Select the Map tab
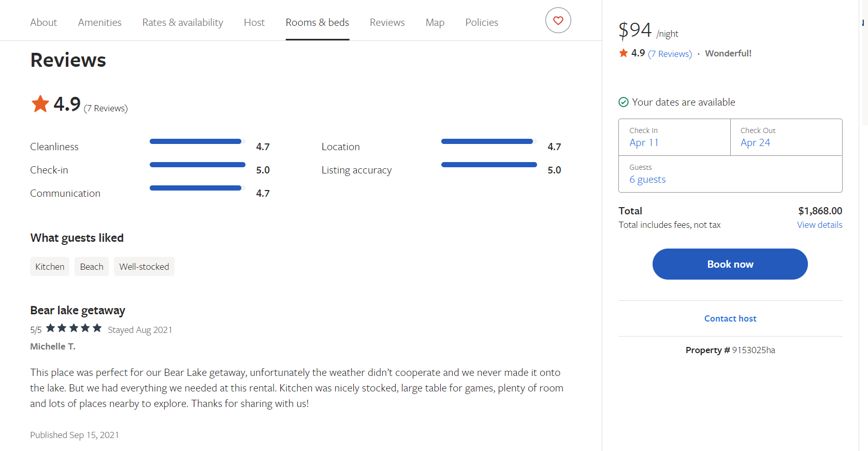The image size is (868, 451). [435, 22]
